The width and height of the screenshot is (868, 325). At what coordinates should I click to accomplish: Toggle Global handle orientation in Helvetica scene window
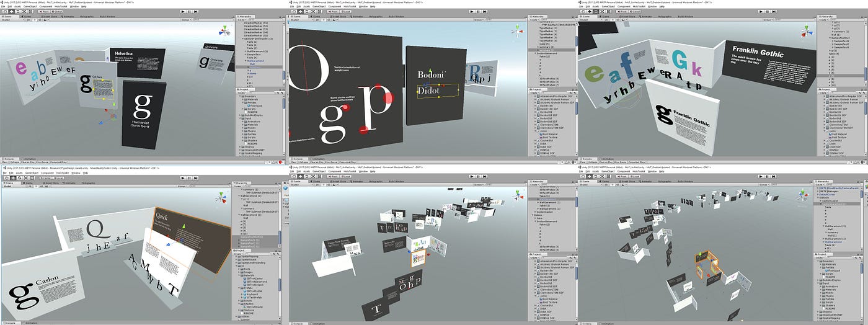[56, 12]
